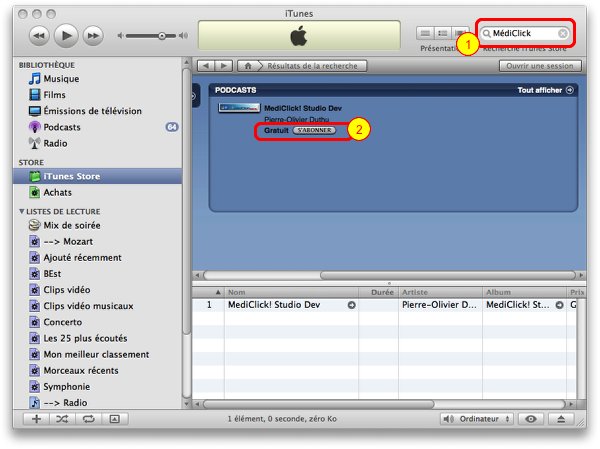Click the max-volume speaker icon

(x=184, y=36)
